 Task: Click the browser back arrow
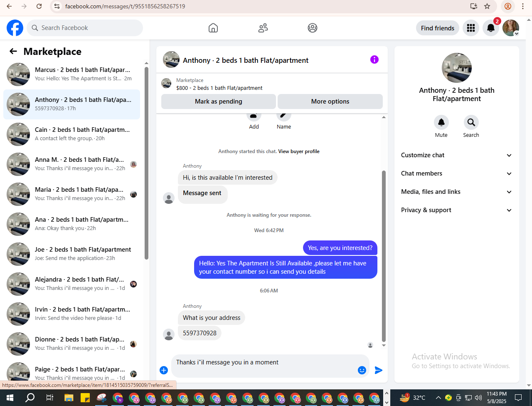[9, 6]
